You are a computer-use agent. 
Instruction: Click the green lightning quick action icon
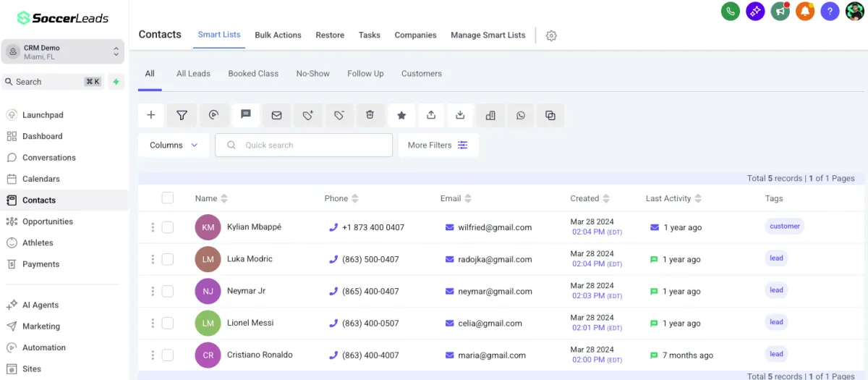pyautogui.click(x=116, y=82)
